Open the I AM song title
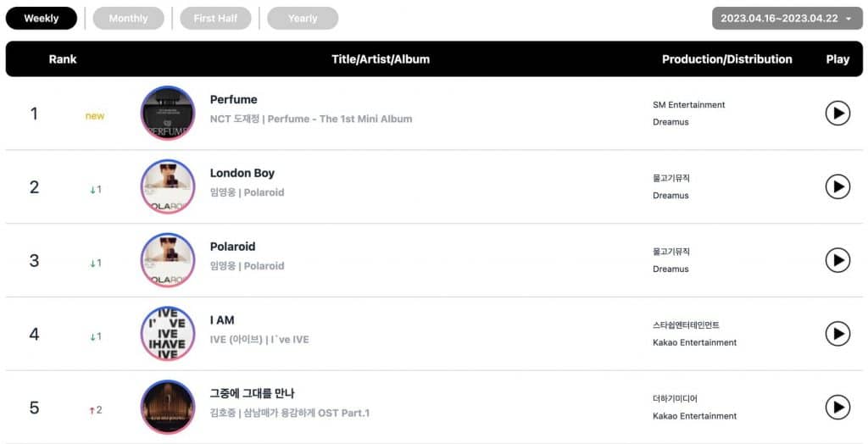The height and width of the screenshot is (444, 868). 222,320
